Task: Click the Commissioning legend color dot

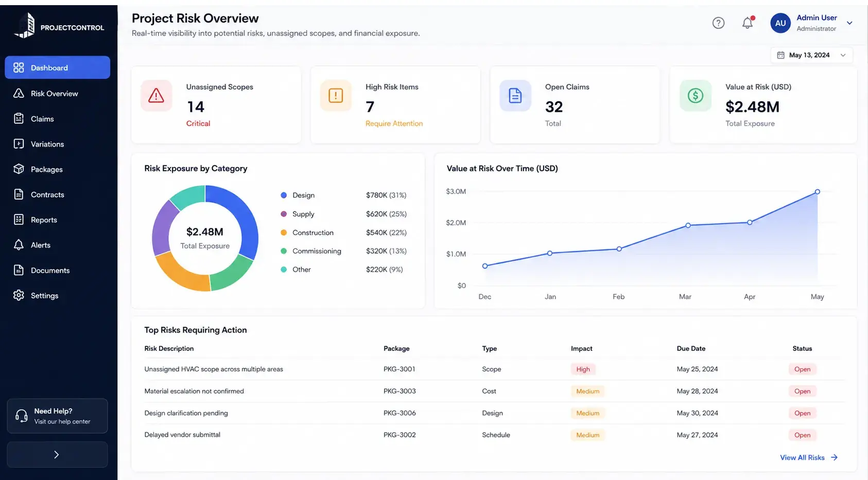Action: click(284, 251)
